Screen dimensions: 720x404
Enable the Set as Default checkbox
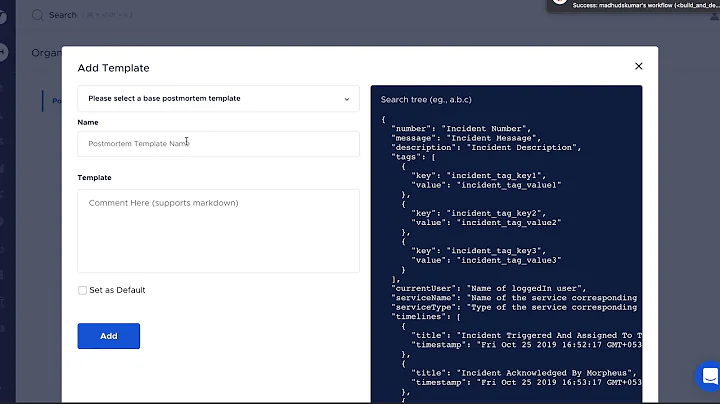click(82, 290)
